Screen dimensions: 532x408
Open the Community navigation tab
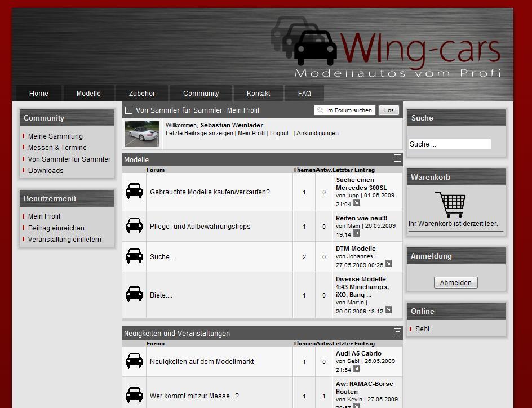tap(201, 94)
